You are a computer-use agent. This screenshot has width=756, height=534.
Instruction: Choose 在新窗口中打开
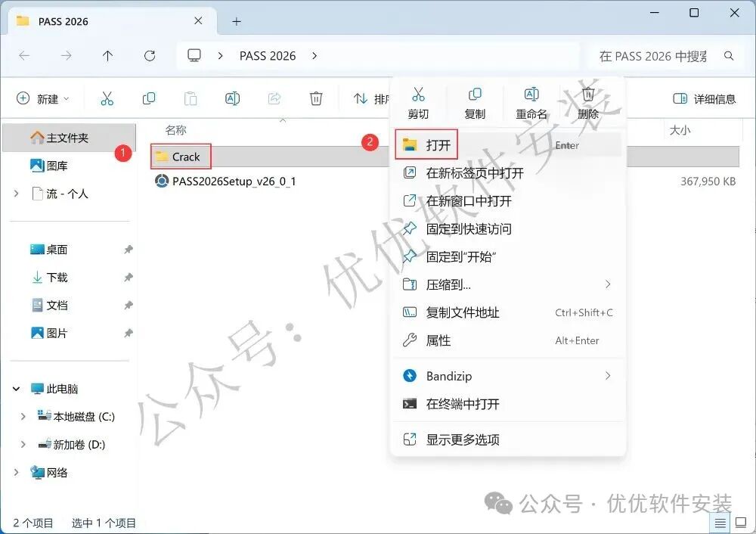click(508, 200)
